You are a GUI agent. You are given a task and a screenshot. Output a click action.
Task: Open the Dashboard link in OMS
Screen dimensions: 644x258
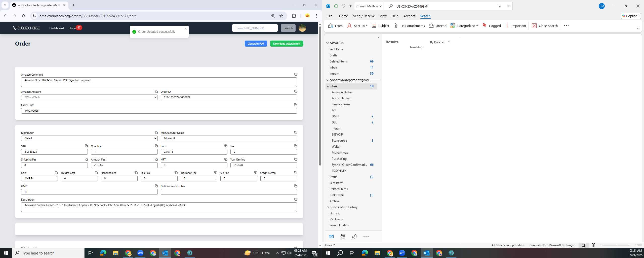(57, 28)
